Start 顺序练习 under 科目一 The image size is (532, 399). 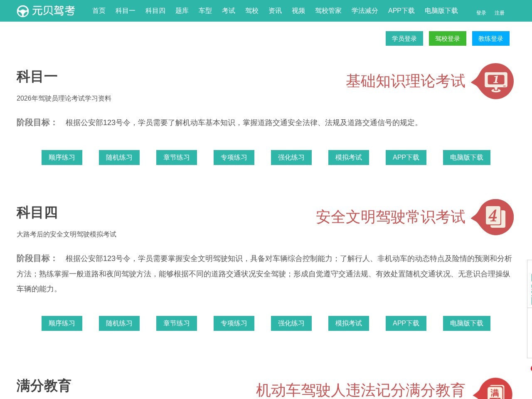click(62, 158)
